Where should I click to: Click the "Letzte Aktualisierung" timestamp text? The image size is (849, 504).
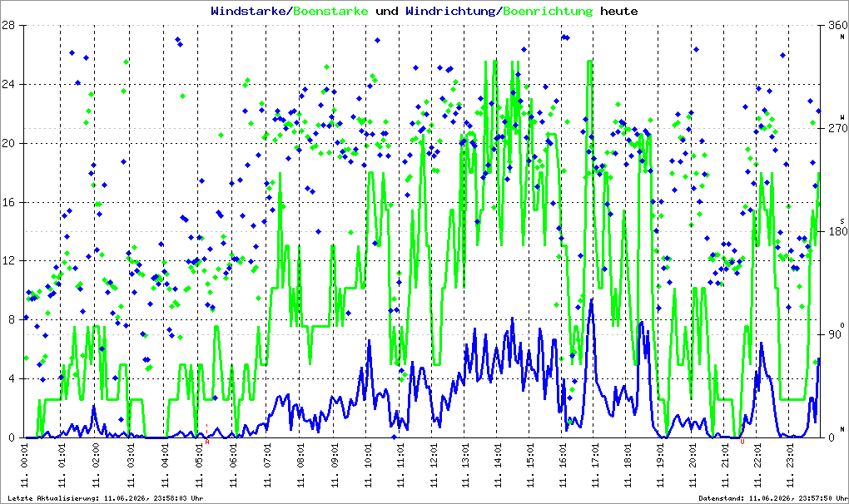coord(106,498)
